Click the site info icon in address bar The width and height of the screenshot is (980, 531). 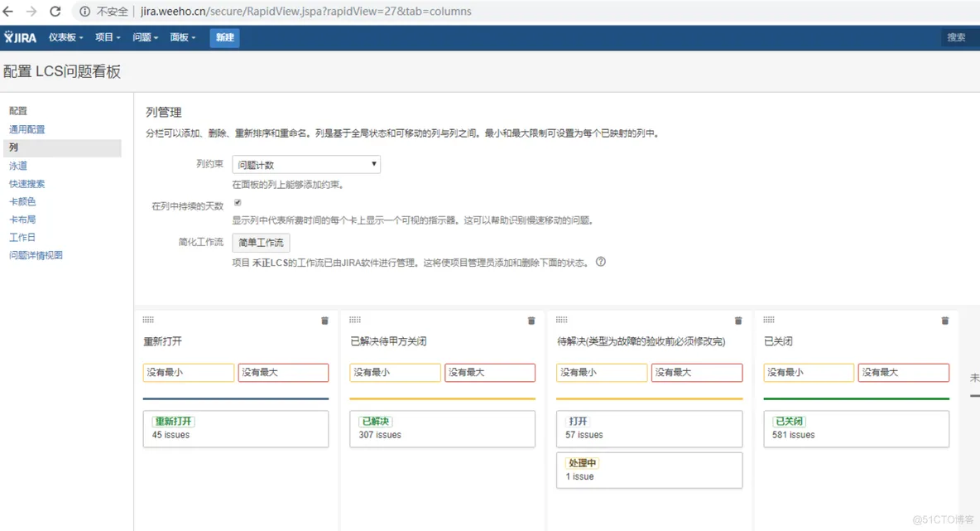tap(84, 12)
